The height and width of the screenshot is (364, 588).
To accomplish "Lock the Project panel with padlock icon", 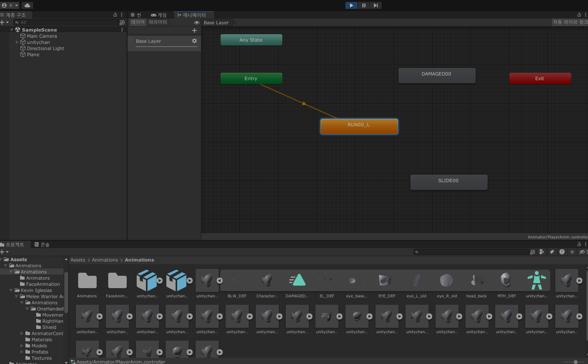I will (579, 244).
